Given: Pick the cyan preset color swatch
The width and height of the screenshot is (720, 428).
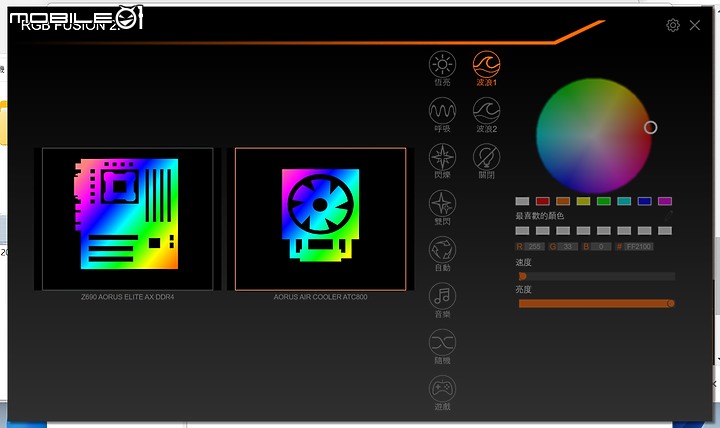Looking at the screenshot, I should pos(624,201).
